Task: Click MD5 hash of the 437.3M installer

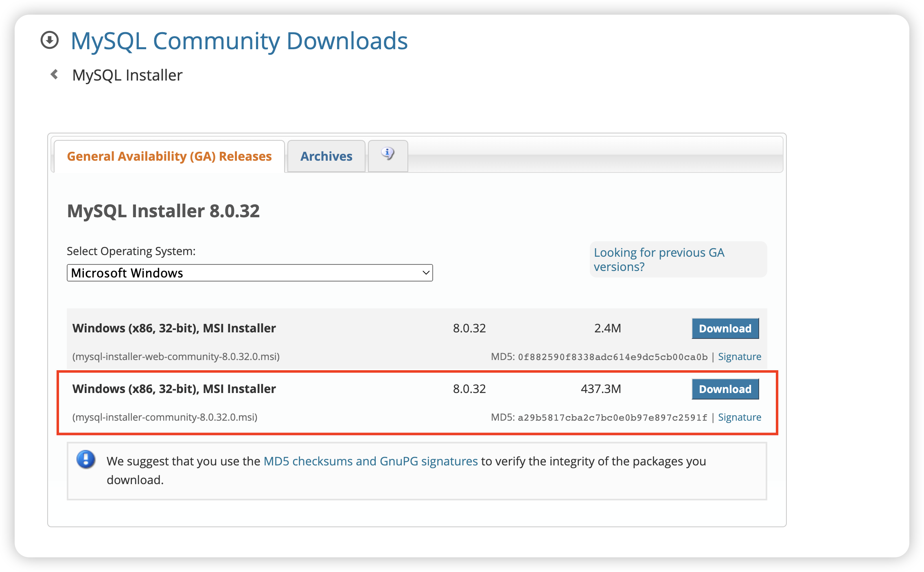Action: coord(612,418)
